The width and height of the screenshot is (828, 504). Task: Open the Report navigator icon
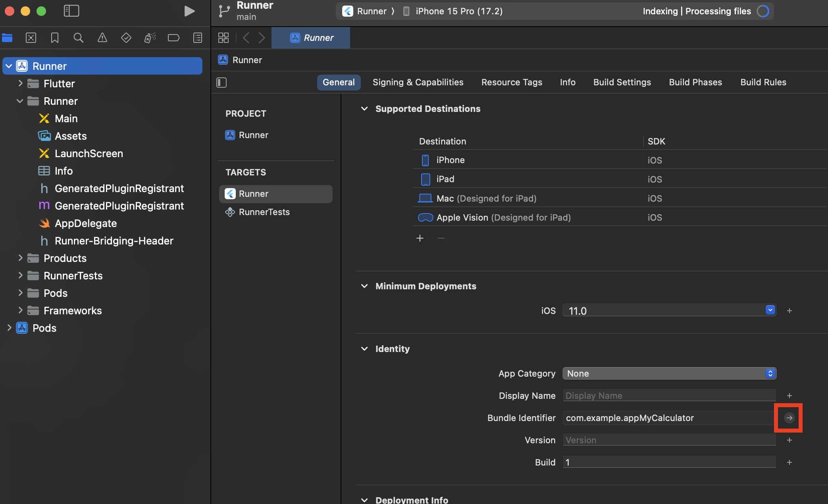click(x=198, y=38)
